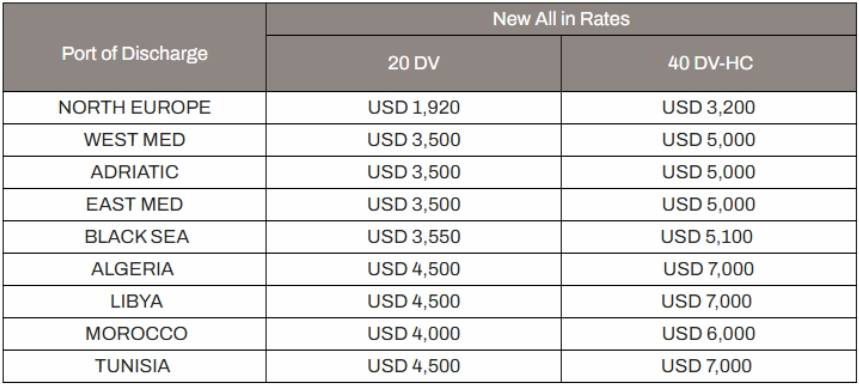This screenshot has height=386, width=859.
Task: Select the BLACK SEA port cell
Action: point(134,237)
